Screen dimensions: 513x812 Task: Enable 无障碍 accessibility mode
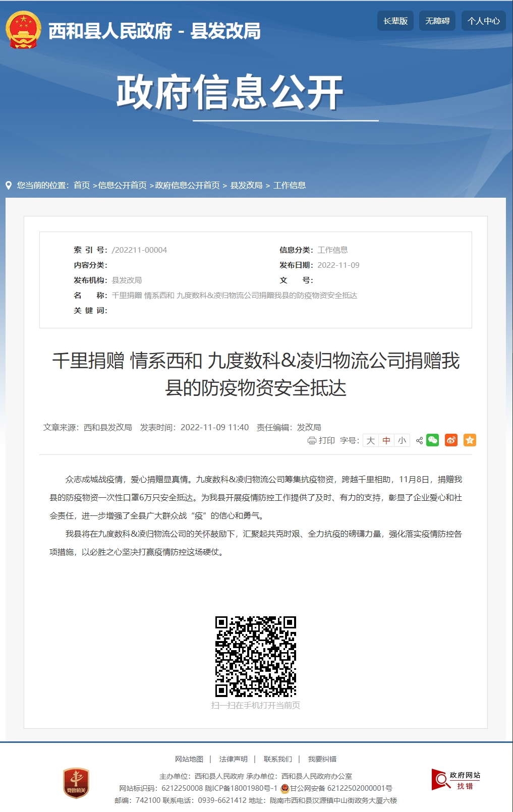[x=437, y=21]
